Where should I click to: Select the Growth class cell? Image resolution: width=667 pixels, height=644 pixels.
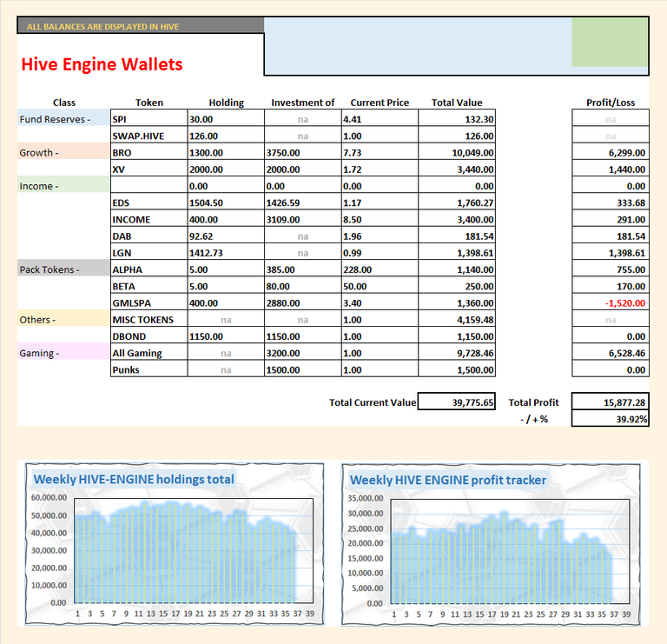pyautogui.click(x=63, y=152)
